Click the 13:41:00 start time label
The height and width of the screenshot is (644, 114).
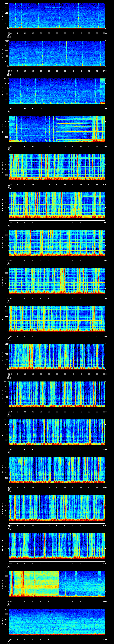click(x=9, y=639)
